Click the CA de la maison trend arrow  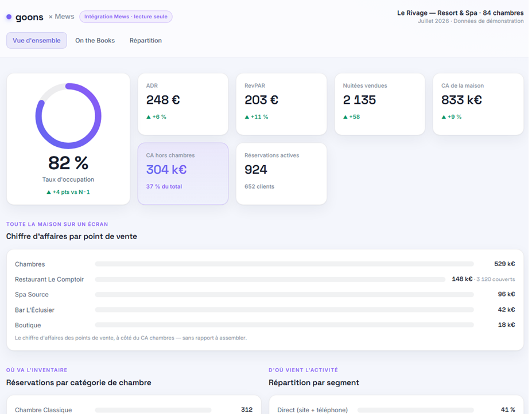tap(444, 117)
